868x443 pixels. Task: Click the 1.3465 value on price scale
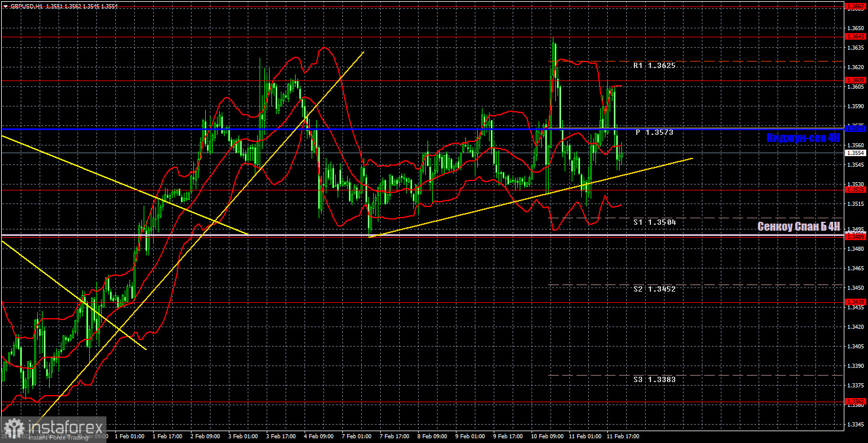(856, 269)
